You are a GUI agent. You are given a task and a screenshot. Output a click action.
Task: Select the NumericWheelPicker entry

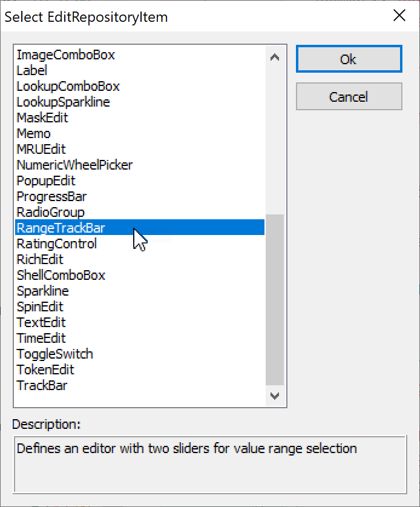[74, 165]
